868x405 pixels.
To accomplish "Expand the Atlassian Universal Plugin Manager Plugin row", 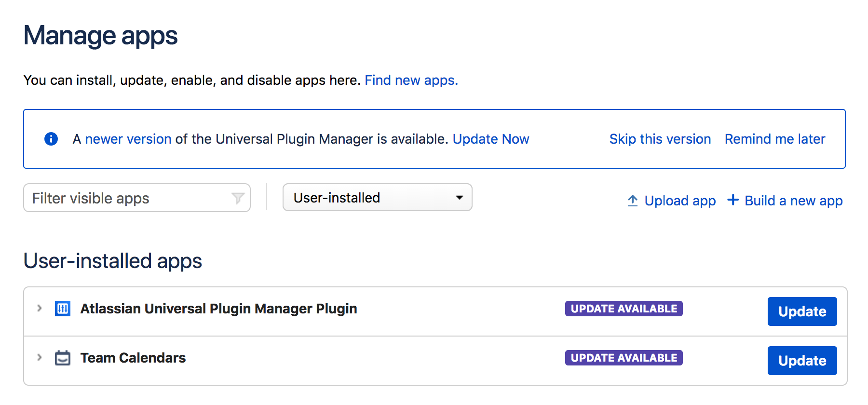I will (x=40, y=308).
